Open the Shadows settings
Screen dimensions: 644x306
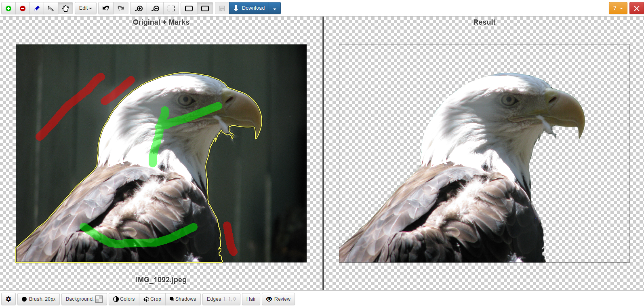(183, 299)
